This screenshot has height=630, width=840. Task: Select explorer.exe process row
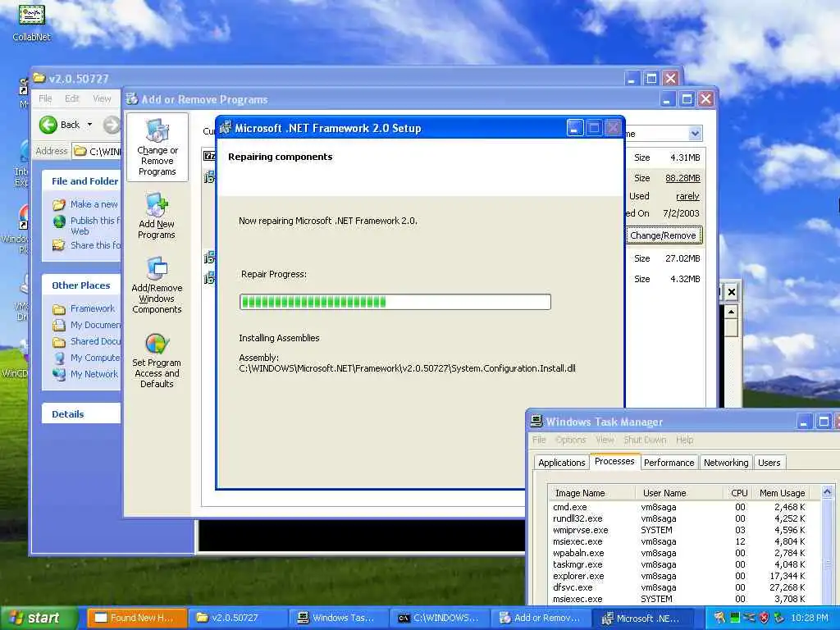pos(679,576)
